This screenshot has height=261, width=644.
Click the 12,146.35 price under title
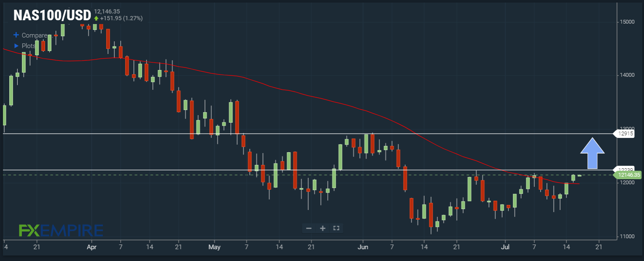pos(107,11)
